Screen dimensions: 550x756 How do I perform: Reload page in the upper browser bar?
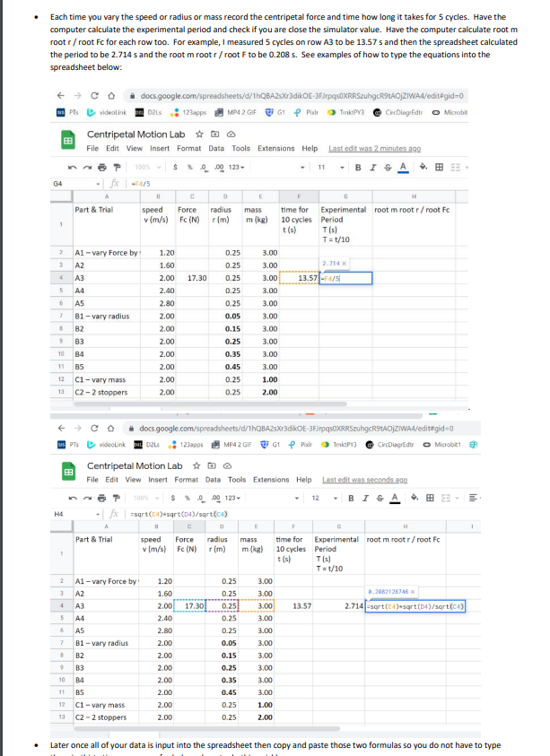pos(94,95)
